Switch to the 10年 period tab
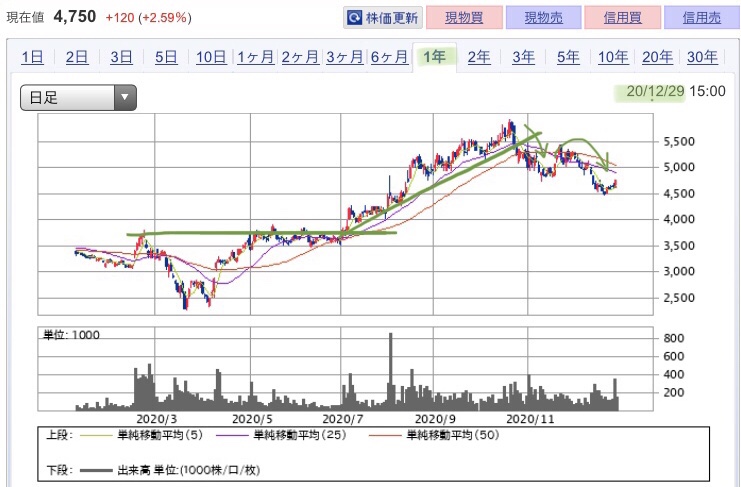Screen dimensions: 741x487 (x=613, y=57)
